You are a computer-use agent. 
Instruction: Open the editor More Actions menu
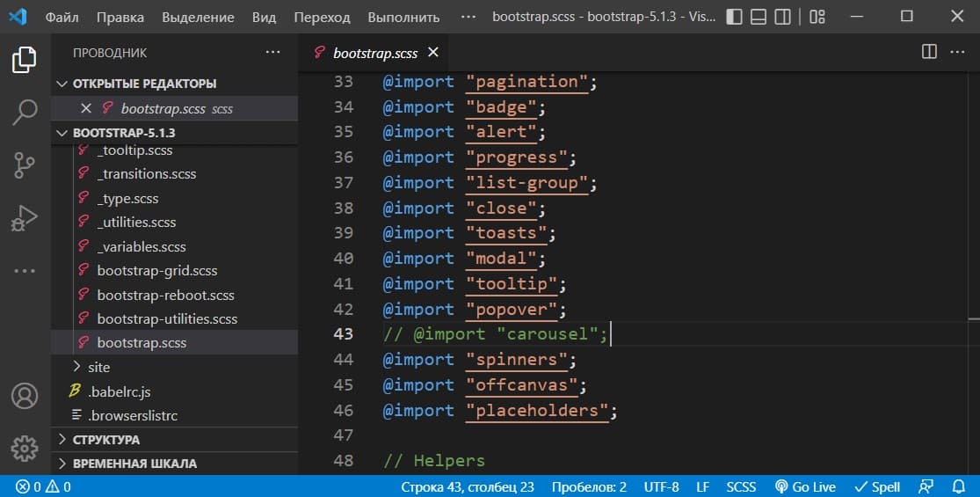click(x=957, y=52)
